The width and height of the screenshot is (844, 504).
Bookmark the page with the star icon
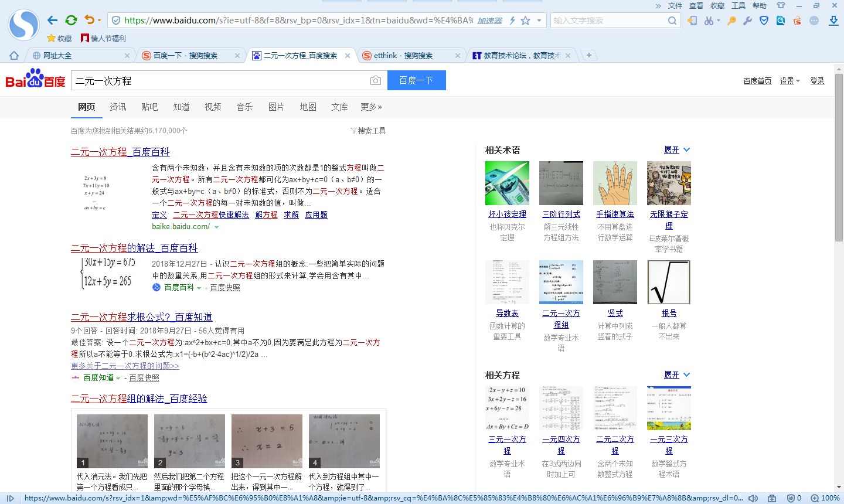pos(525,21)
